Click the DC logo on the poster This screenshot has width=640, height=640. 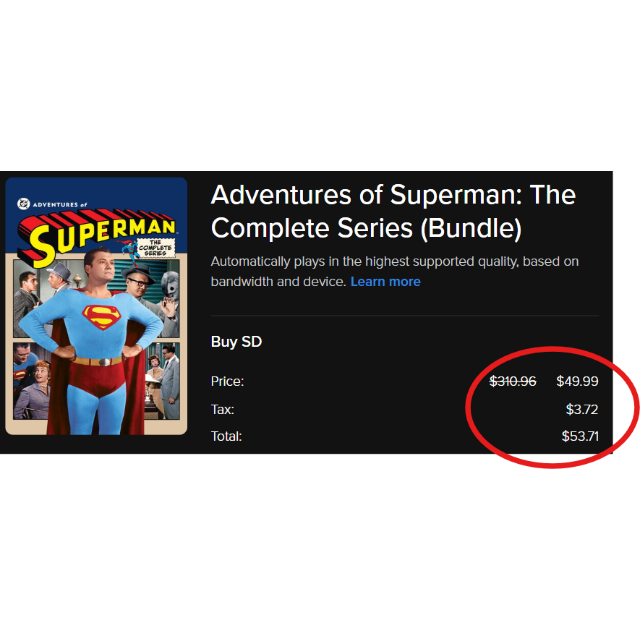24,203
